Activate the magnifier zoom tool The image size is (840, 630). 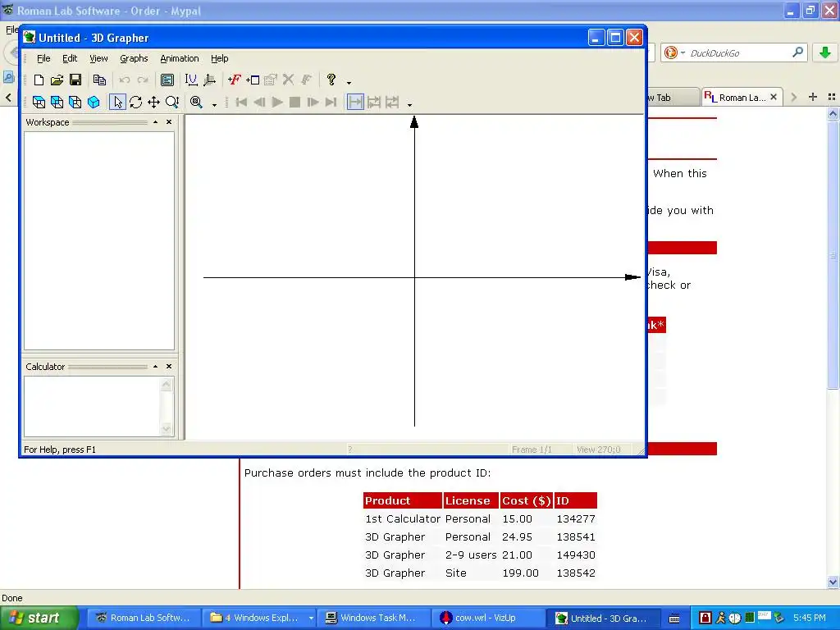172,102
